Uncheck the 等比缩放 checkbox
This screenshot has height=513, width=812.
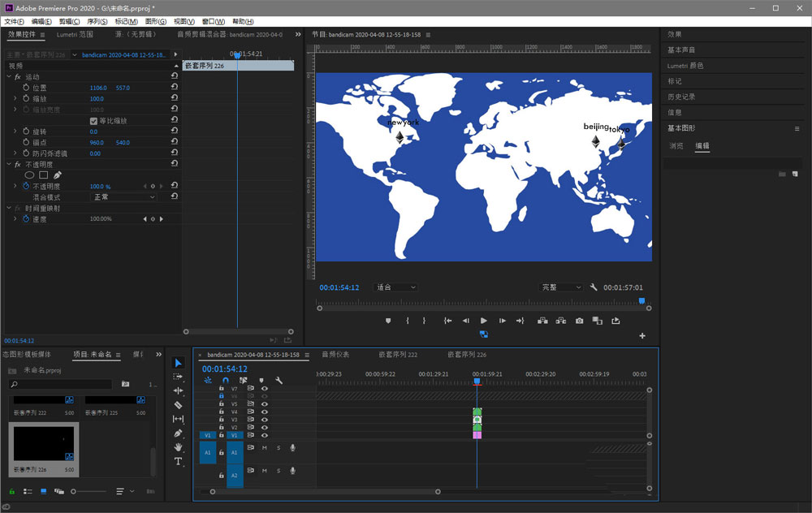pyautogui.click(x=93, y=121)
